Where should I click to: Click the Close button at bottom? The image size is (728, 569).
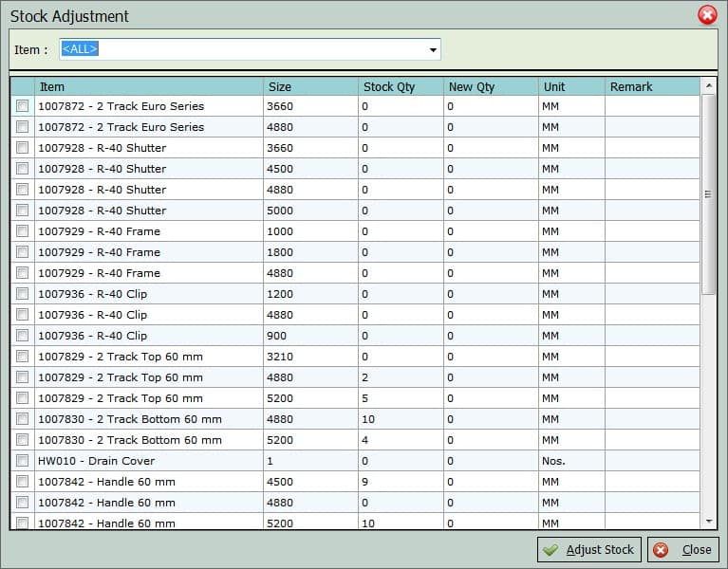[x=683, y=550]
